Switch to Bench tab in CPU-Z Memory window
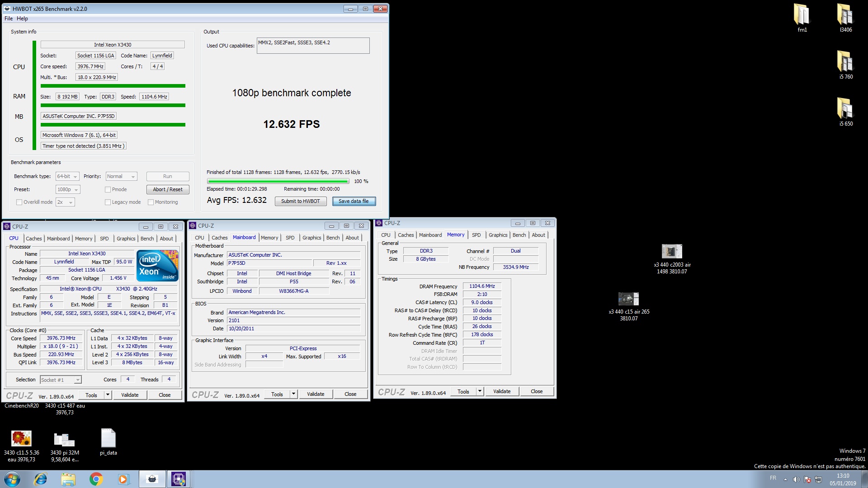 pos(519,235)
